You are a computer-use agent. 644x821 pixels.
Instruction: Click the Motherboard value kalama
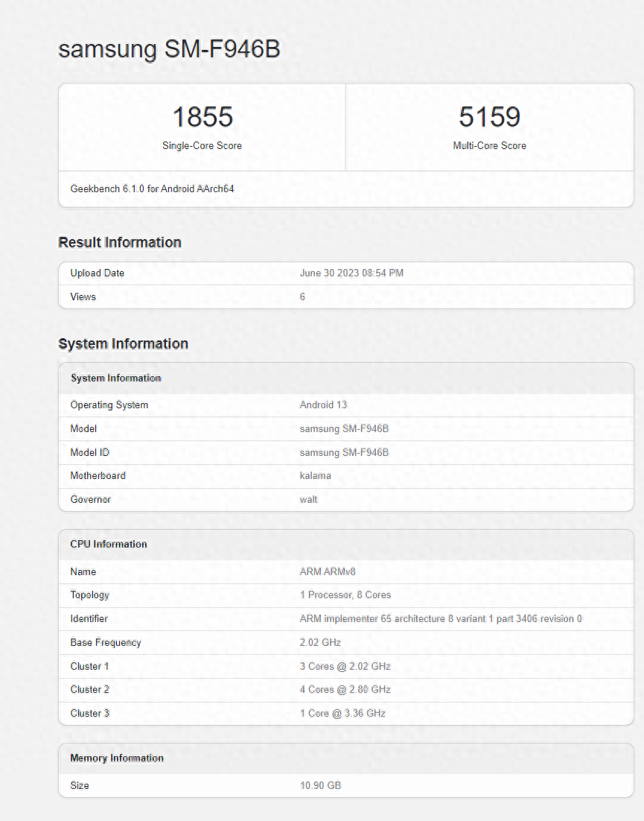click(315, 476)
